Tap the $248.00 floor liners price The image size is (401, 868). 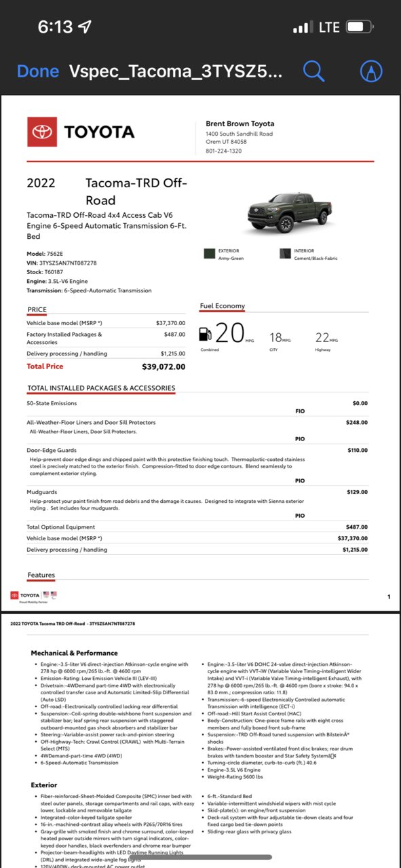(357, 422)
